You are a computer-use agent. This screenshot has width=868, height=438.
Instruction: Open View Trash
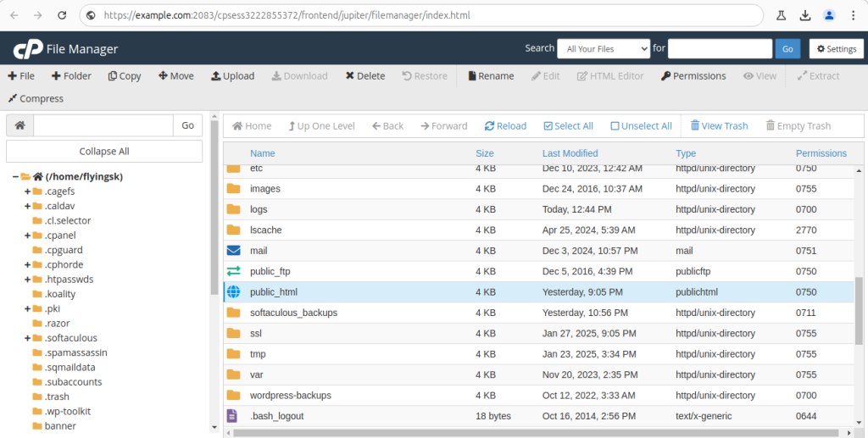pos(719,125)
